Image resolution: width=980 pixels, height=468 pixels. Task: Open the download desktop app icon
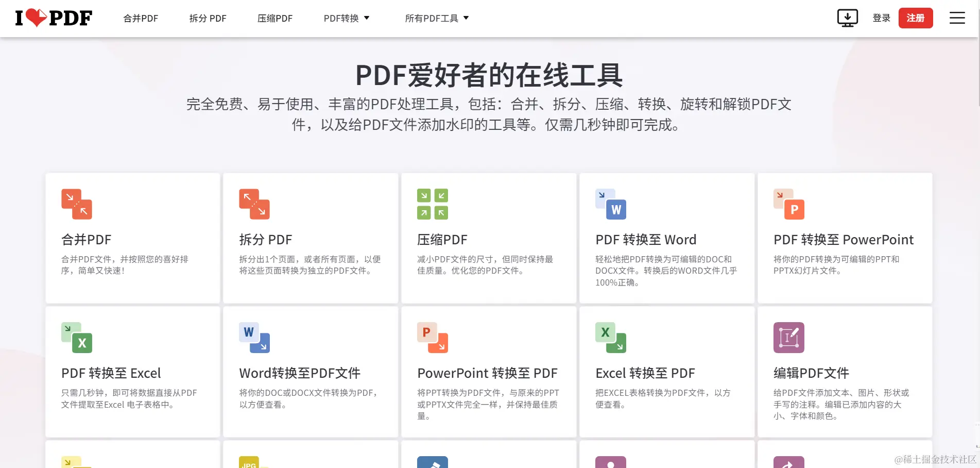847,18
